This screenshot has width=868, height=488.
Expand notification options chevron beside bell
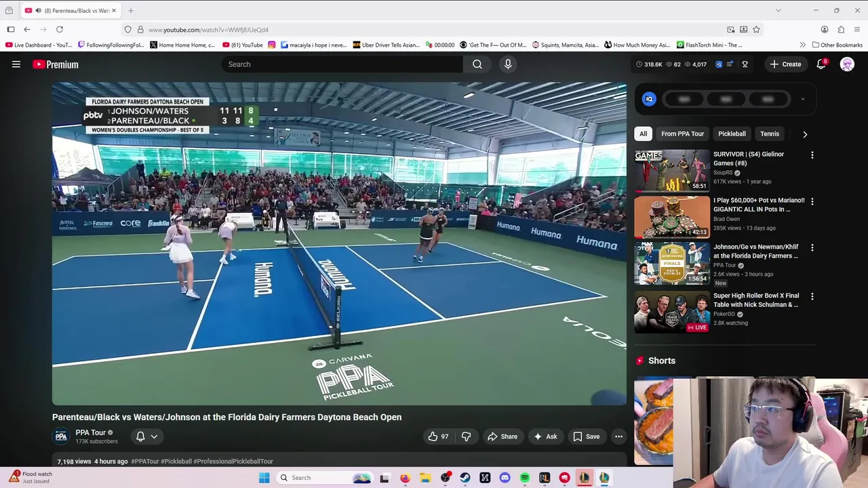(x=155, y=436)
